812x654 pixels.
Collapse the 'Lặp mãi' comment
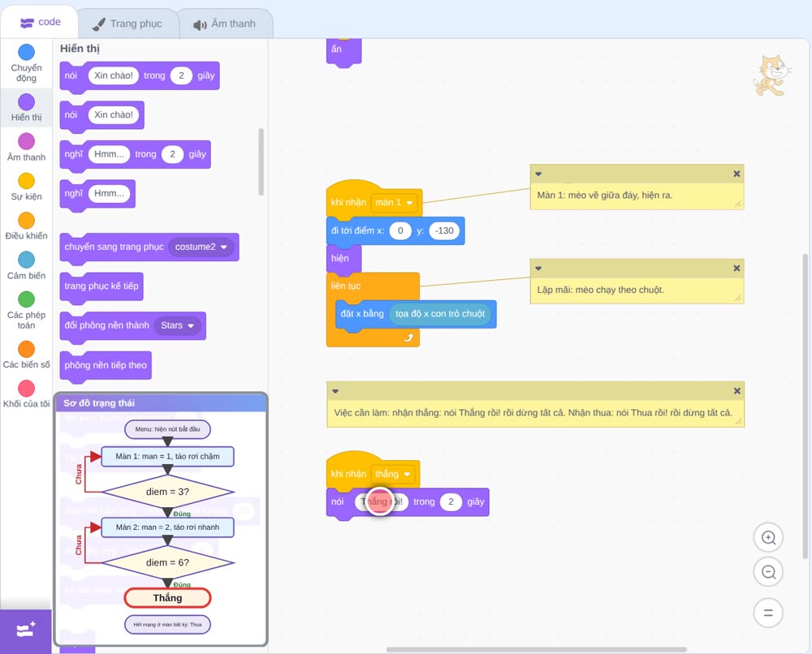point(538,268)
